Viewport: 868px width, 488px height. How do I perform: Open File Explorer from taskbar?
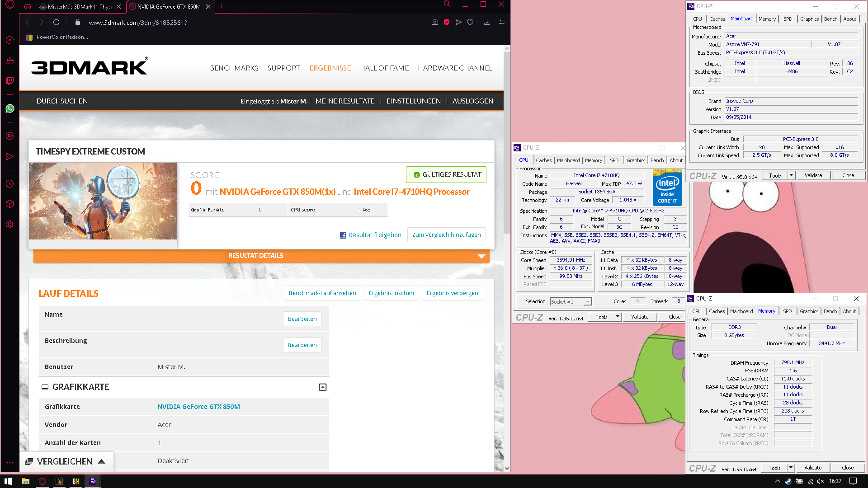tap(26, 481)
